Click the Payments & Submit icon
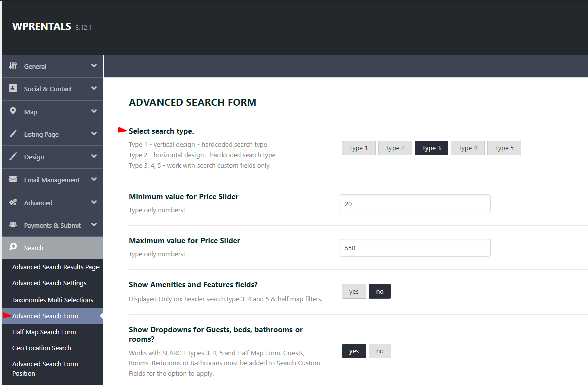588x385 pixels. [14, 225]
